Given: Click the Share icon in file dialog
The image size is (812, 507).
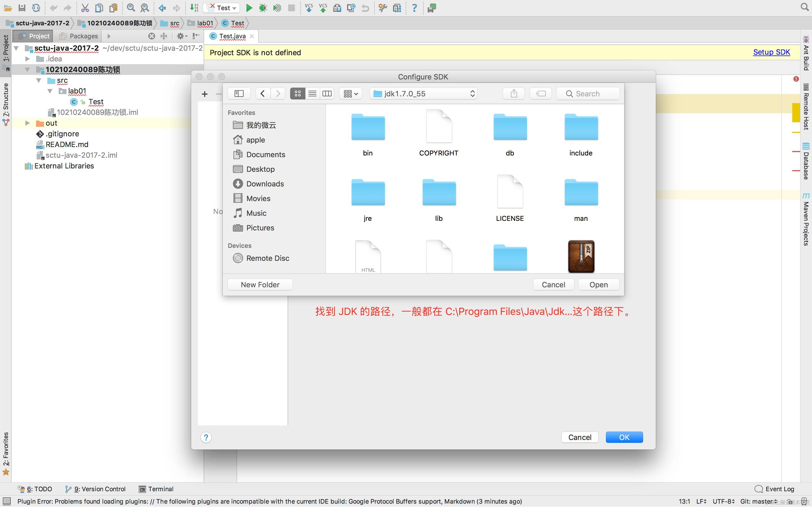Looking at the screenshot, I should (513, 94).
